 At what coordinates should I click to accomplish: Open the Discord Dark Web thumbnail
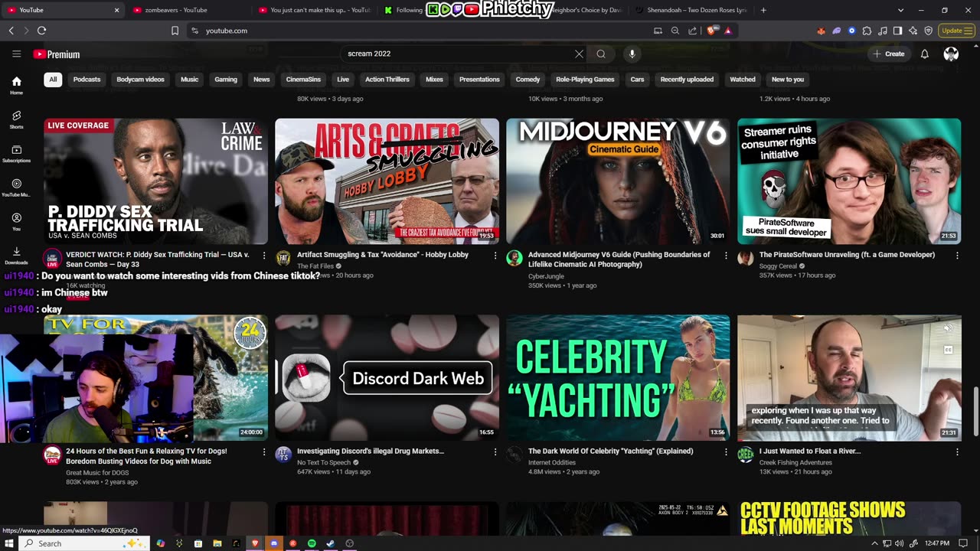tap(387, 378)
